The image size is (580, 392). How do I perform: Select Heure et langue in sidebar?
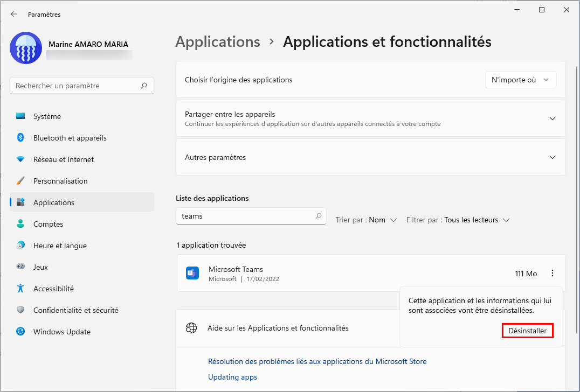(x=82, y=246)
